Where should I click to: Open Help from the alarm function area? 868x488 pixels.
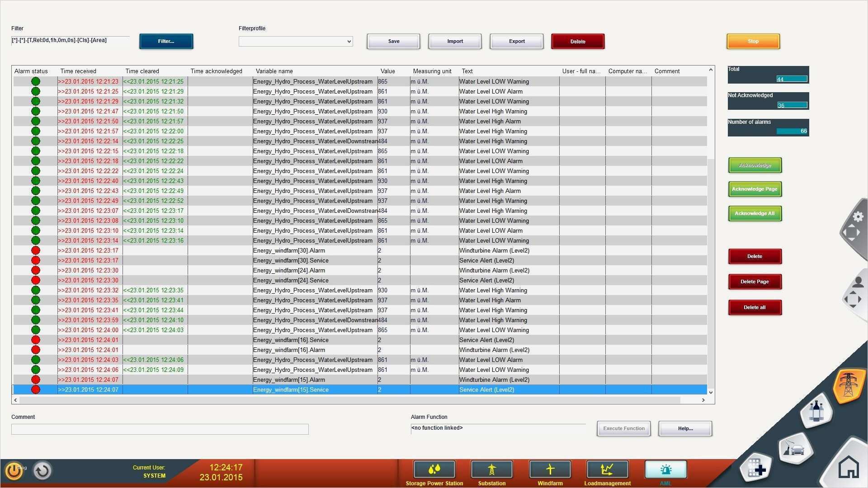pyautogui.click(x=684, y=428)
